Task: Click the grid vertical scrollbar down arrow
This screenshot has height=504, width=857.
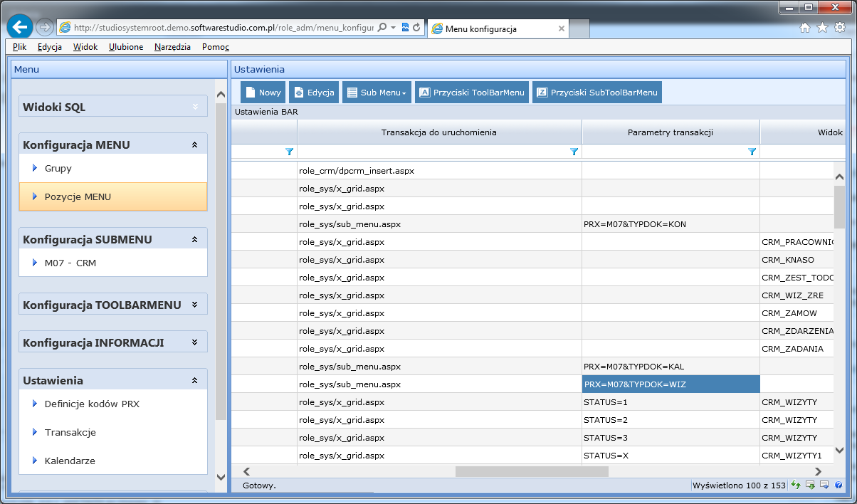Action: (839, 449)
